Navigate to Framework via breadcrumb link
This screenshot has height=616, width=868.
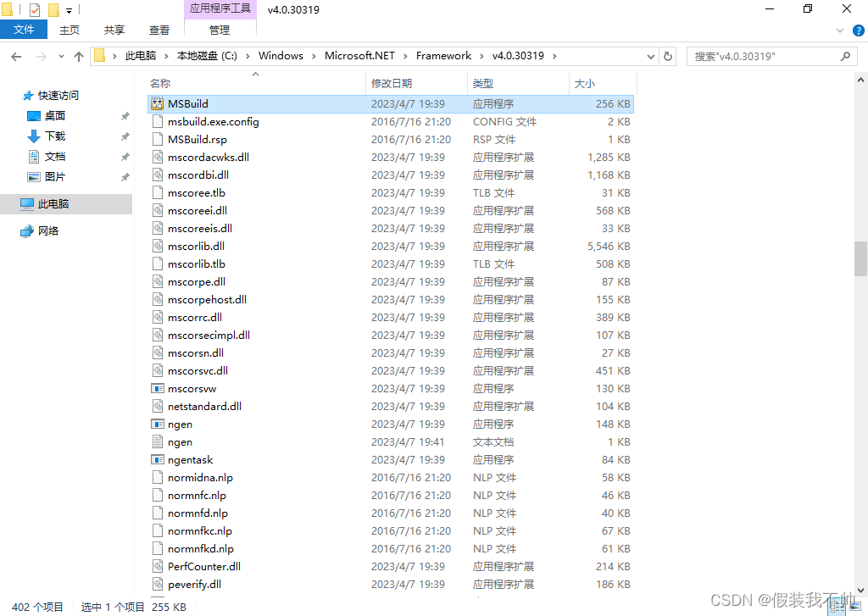click(x=442, y=55)
